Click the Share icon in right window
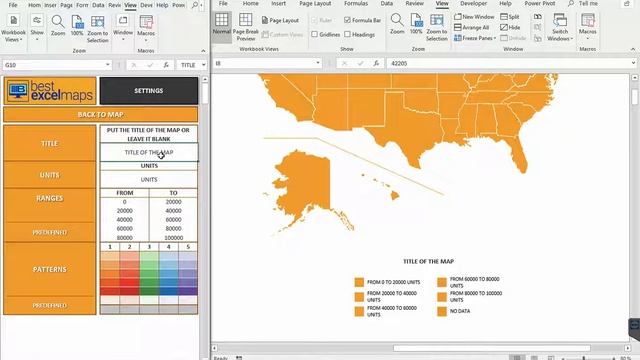640x360 pixels. point(627,4)
